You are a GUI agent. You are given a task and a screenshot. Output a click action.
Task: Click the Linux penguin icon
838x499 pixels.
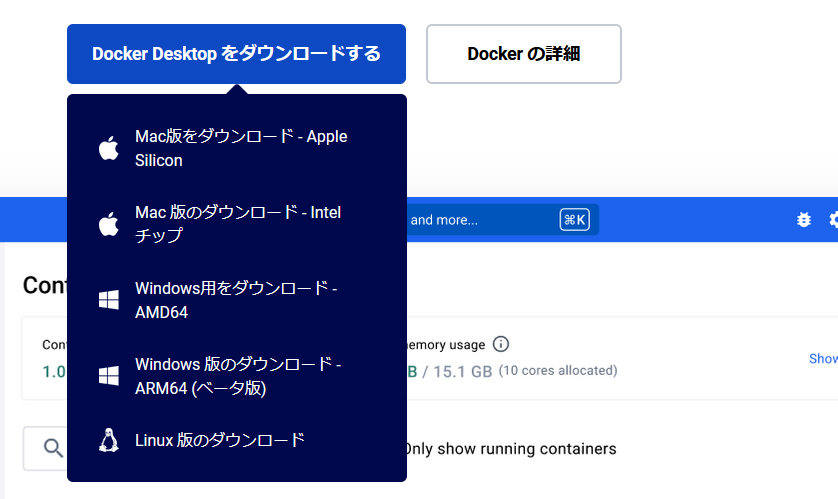click(108, 440)
